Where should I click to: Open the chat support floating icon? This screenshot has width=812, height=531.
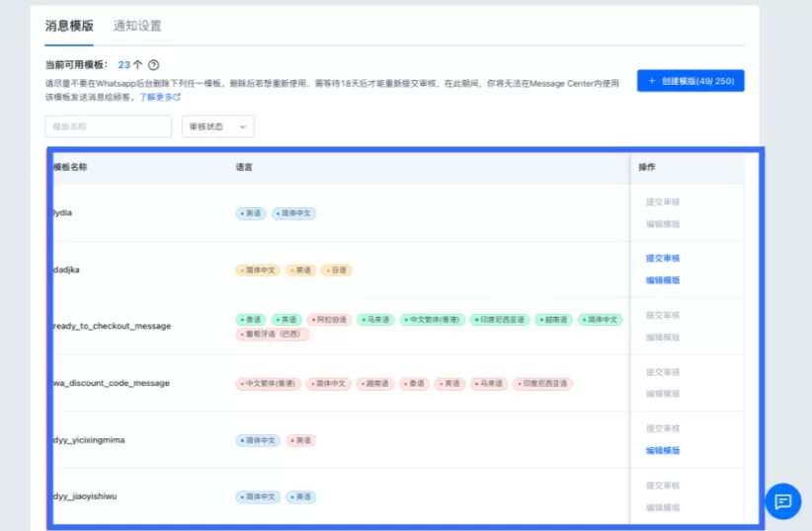point(782,501)
